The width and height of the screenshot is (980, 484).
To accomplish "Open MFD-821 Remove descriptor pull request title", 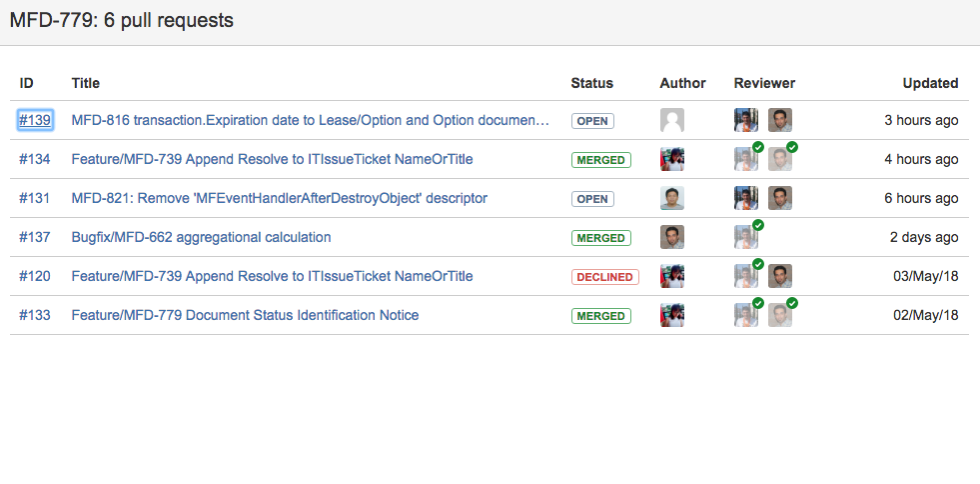I will (x=279, y=199).
